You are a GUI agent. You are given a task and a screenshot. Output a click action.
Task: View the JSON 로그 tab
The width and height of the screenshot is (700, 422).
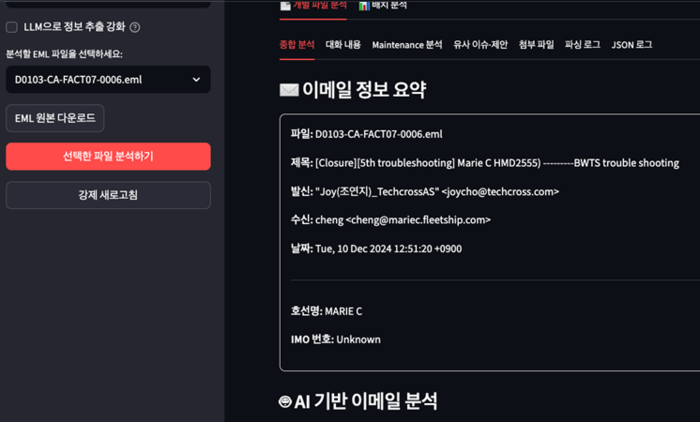[x=631, y=45]
